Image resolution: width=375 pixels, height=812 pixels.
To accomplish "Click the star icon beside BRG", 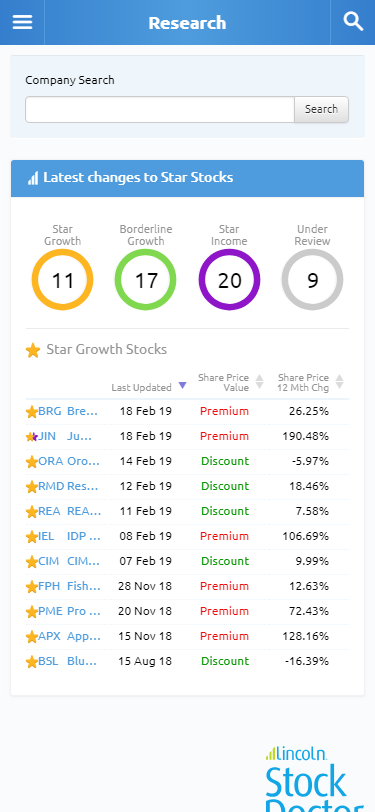I will [x=32, y=412].
